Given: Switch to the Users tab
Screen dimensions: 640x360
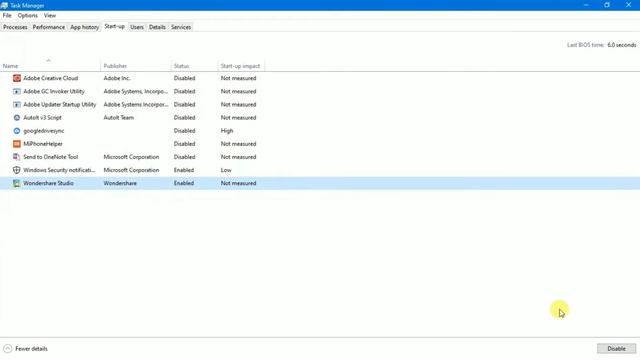Looking at the screenshot, I should (x=137, y=27).
